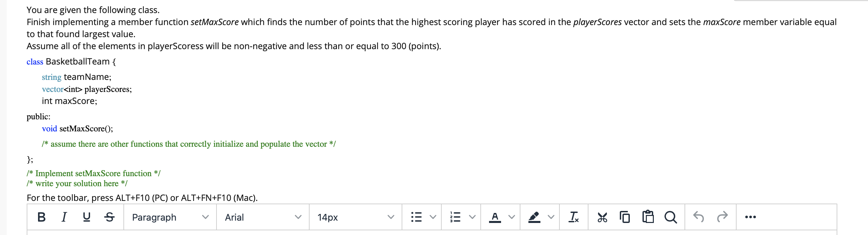Toggle bold formatting
This screenshot has width=868, height=235.
[x=41, y=217]
